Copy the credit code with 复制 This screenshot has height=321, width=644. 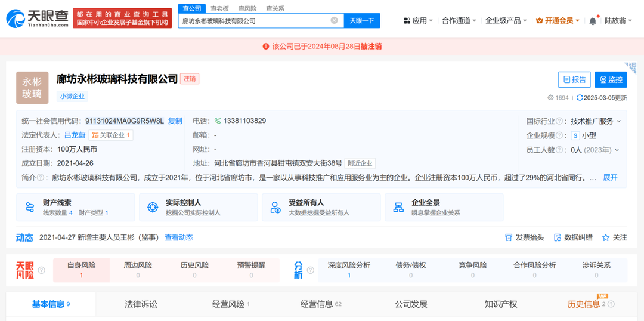(175, 121)
